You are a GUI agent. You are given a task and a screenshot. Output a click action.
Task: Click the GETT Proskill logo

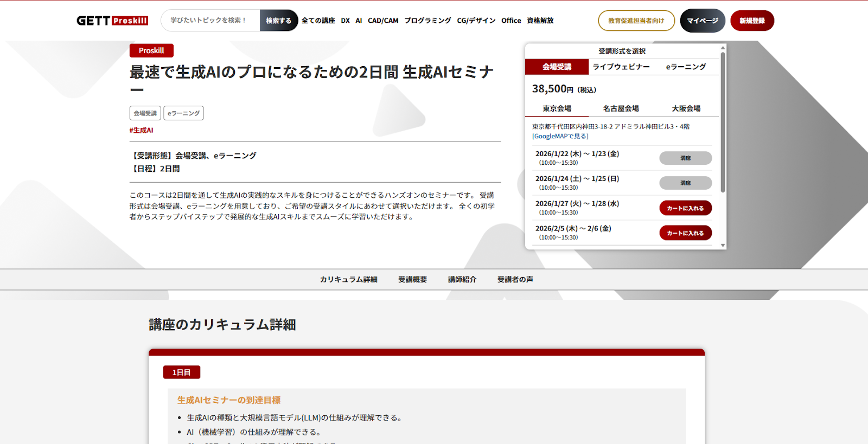pos(112,21)
